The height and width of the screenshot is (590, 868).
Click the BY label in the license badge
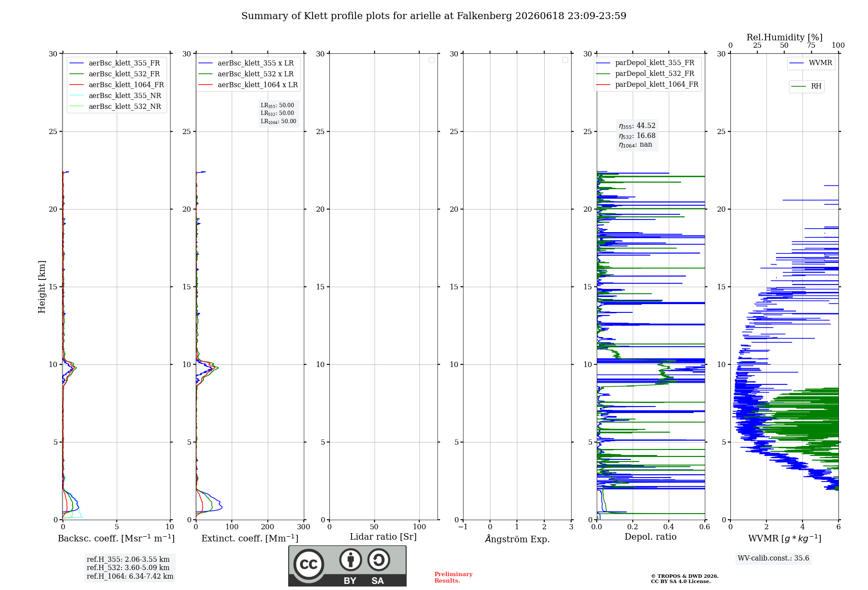[x=350, y=581]
